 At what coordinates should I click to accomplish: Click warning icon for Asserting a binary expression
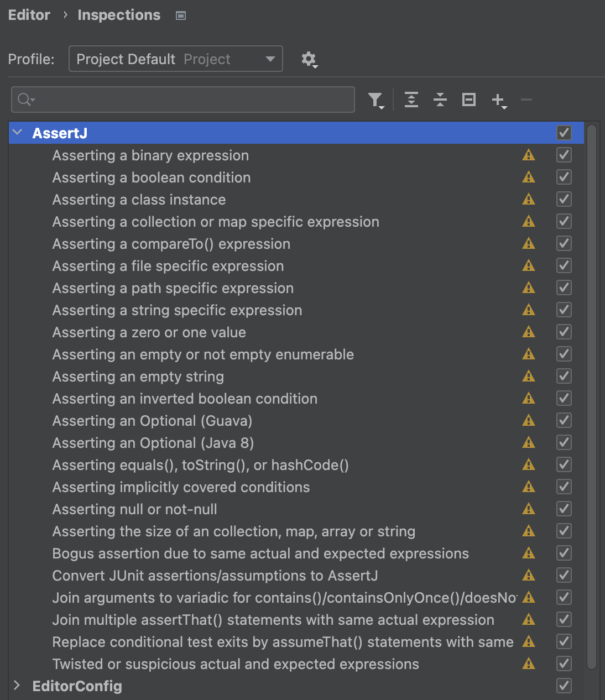tap(529, 155)
